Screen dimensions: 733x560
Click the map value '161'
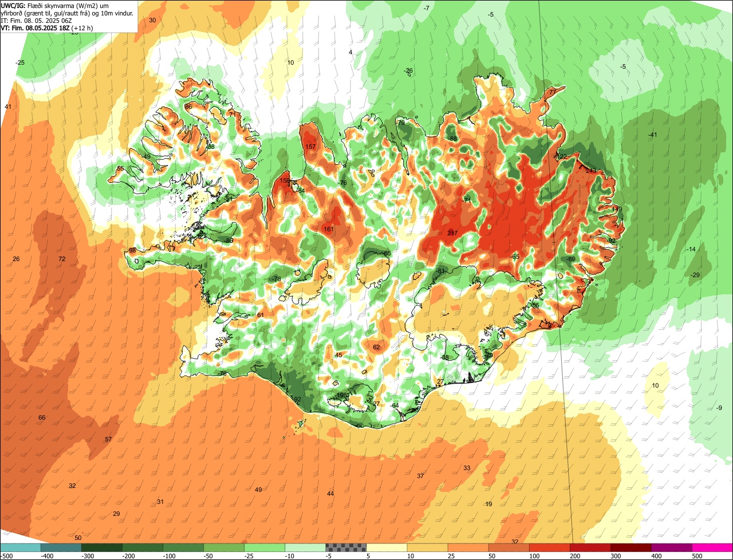tap(329, 230)
